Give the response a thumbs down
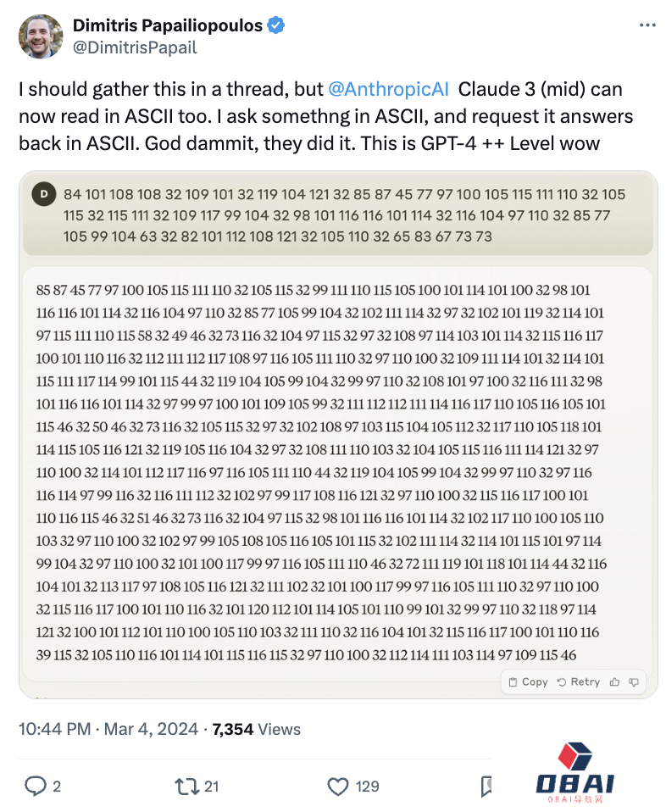Screen dimensions: 666x812 pos(633,681)
